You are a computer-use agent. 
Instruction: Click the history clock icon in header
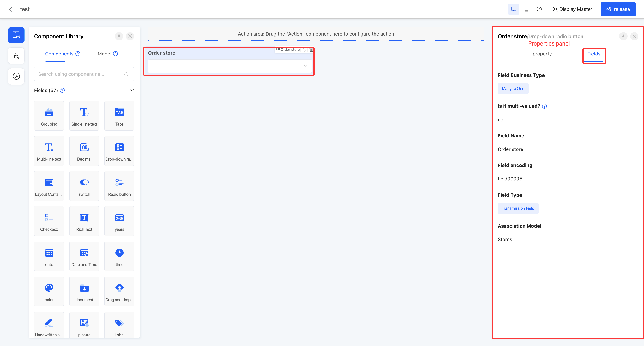click(x=539, y=9)
